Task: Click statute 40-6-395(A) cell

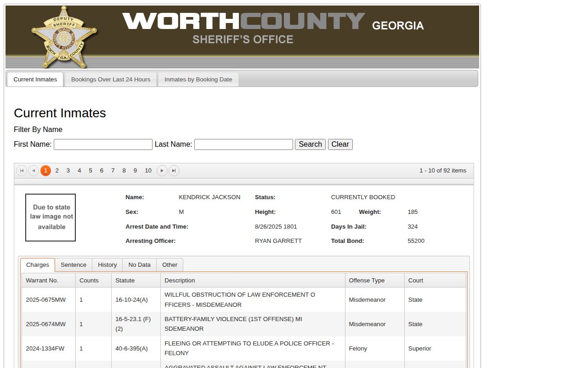Action: click(136, 349)
